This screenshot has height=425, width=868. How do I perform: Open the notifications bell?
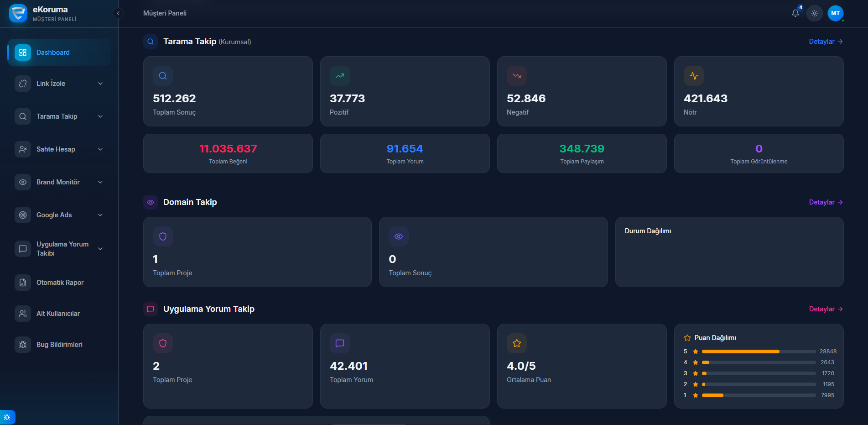[x=795, y=13]
